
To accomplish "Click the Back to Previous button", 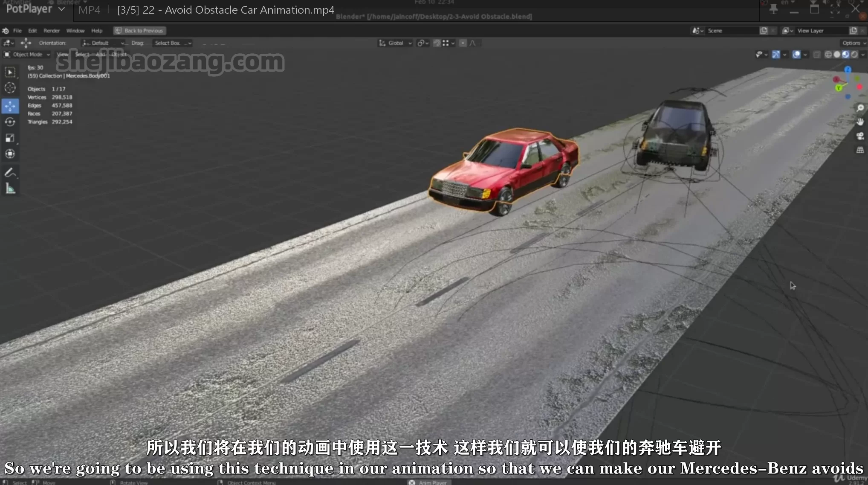I will pyautogui.click(x=140, y=31).
